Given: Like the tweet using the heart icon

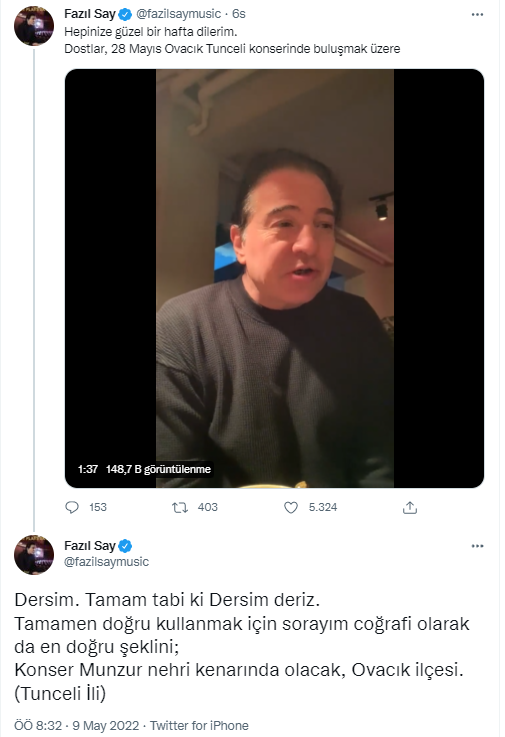Looking at the screenshot, I should [291, 507].
